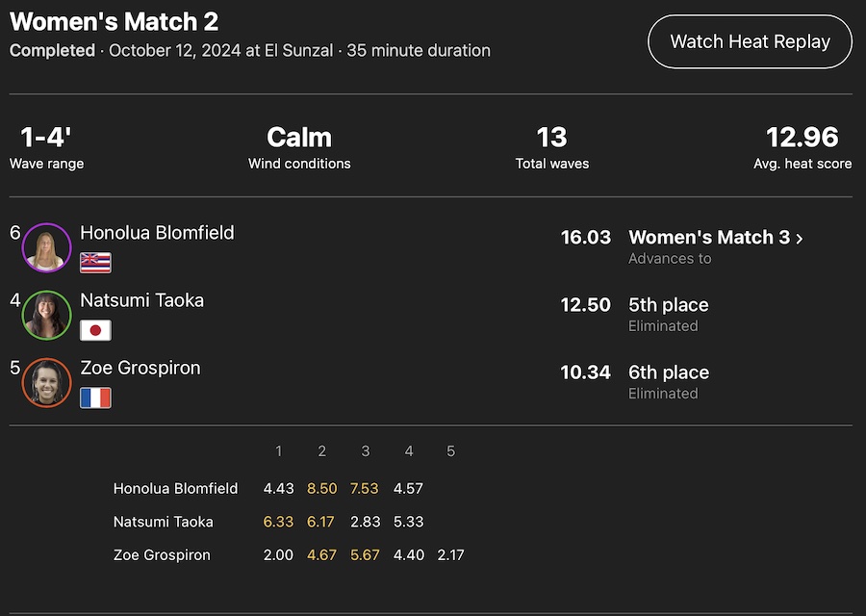The width and height of the screenshot is (866, 616).
Task: Click Taoka's 6.33 wave score
Action: coord(278,522)
